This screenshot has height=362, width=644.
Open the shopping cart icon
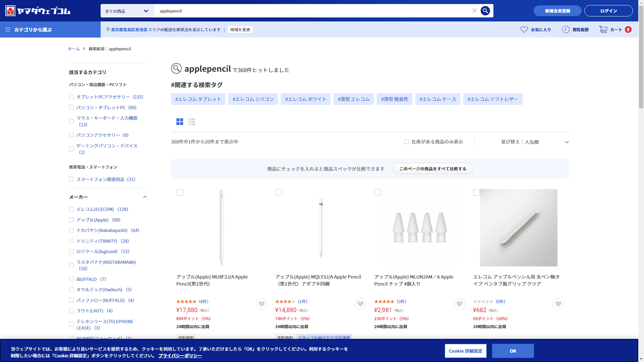(x=603, y=29)
